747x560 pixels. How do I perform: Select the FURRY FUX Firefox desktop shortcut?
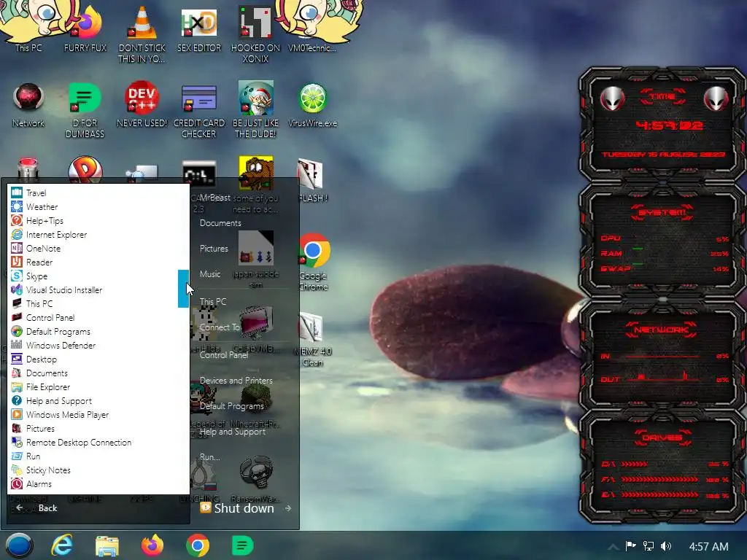(85, 31)
